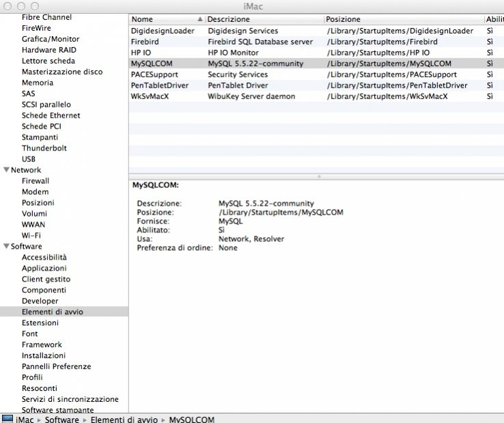Select Thunderbolt in the sidebar
Viewport: 504px width, 423px height.
click(44, 148)
